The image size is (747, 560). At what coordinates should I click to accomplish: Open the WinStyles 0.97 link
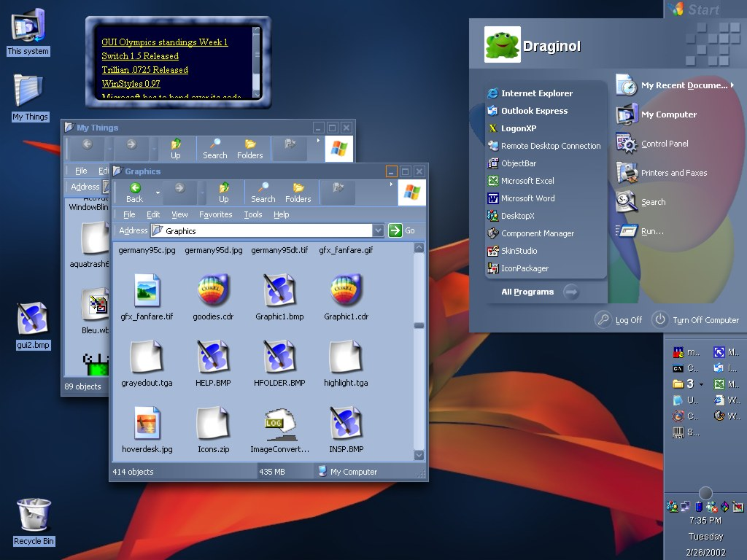(x=131, y=83)
